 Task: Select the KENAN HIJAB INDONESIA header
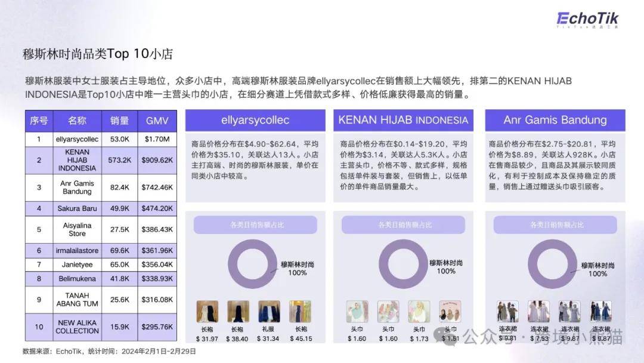pos(403,120)
